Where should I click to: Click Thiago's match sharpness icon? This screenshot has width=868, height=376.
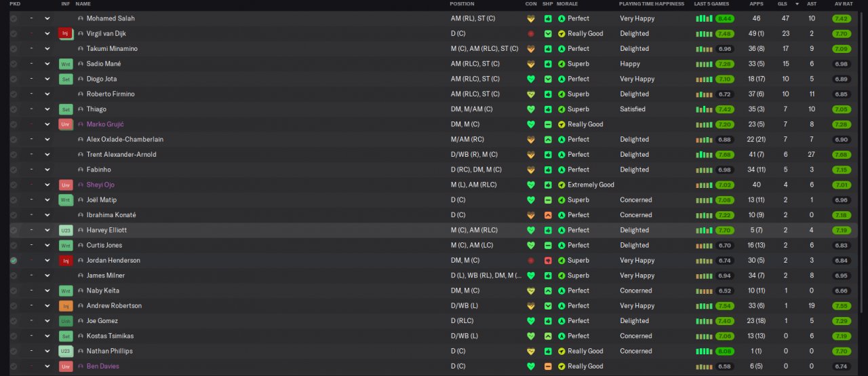coord(548,109)
